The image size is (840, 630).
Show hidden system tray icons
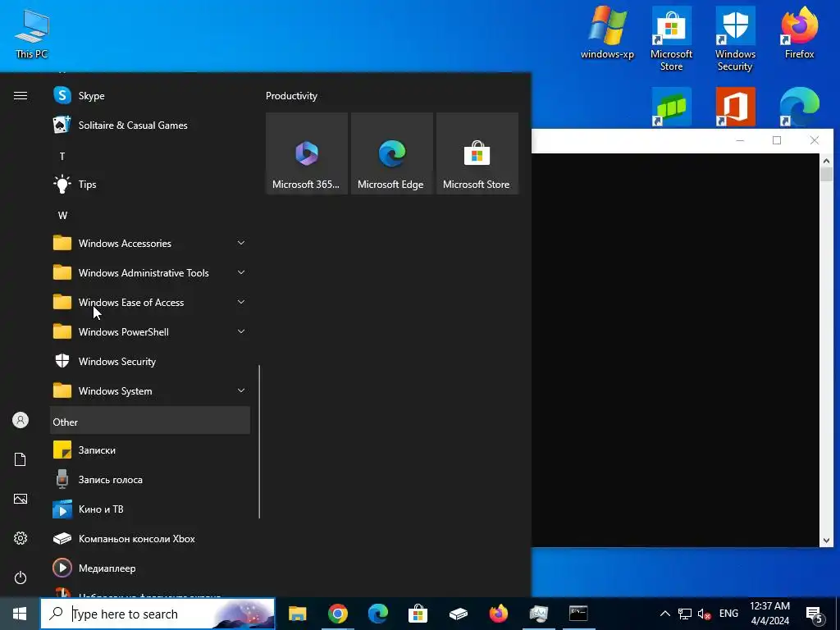664,614
